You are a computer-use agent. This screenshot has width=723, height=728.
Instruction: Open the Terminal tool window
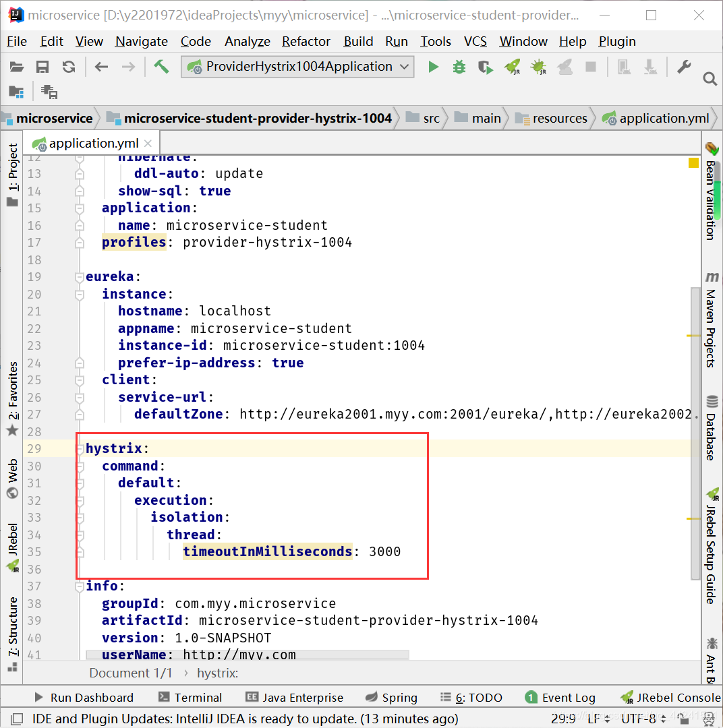point(190,698)
